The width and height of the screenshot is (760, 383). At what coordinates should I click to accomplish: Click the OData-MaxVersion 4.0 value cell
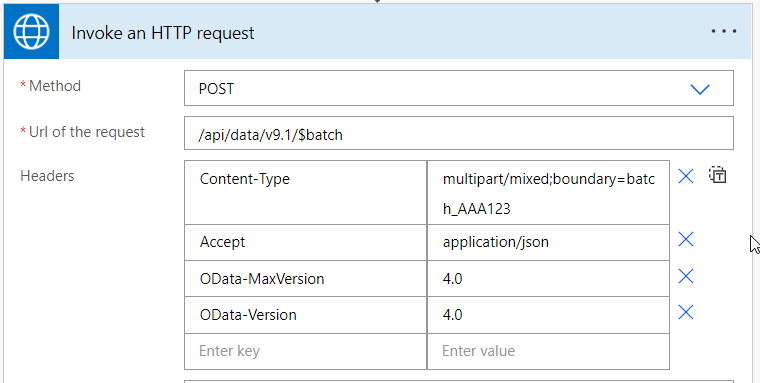point(548,279)
